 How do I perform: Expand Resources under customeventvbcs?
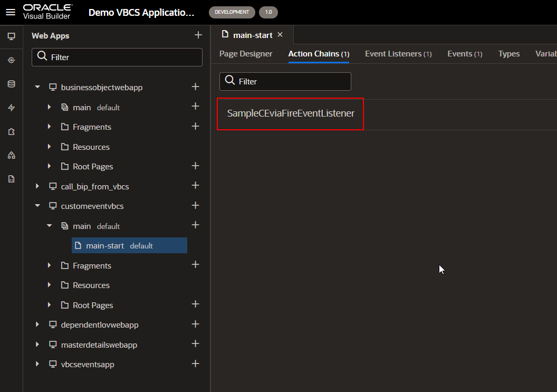(x=50, y=285)
